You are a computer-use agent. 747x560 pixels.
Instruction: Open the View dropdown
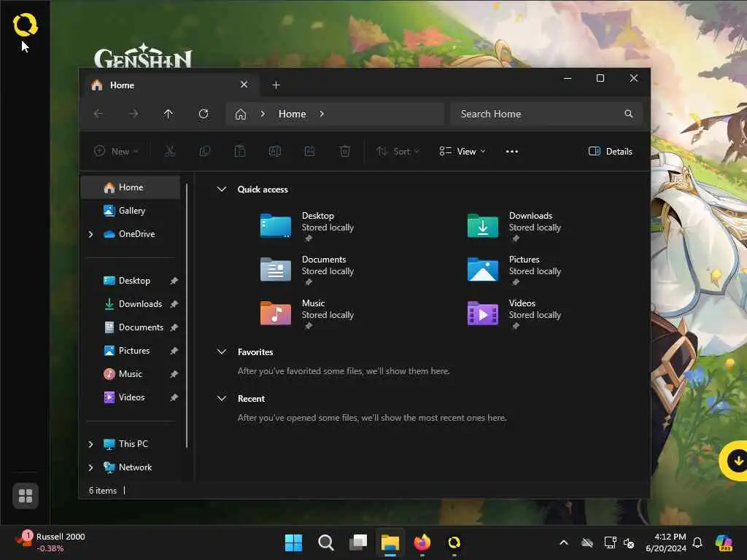[x=462, y=152]
